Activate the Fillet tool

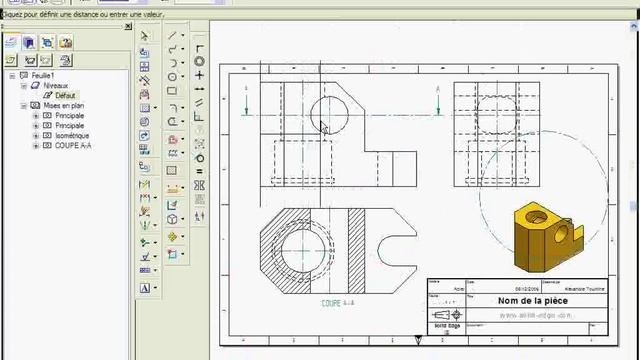173,108
